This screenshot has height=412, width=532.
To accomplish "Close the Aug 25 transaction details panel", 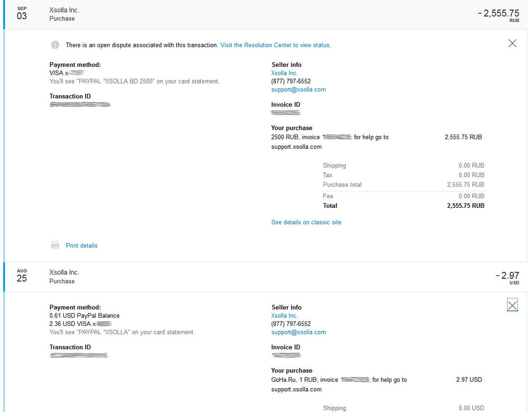I will tap(512, 305).
